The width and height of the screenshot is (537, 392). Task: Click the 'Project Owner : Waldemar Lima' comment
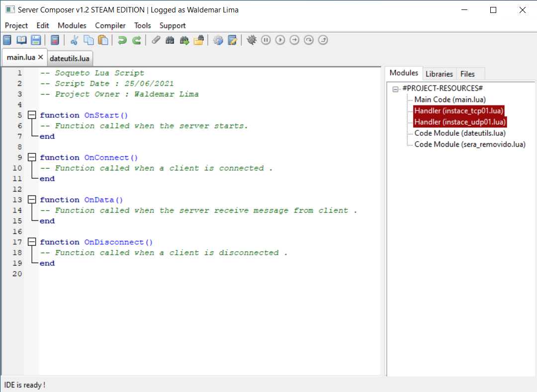point(119,94)
